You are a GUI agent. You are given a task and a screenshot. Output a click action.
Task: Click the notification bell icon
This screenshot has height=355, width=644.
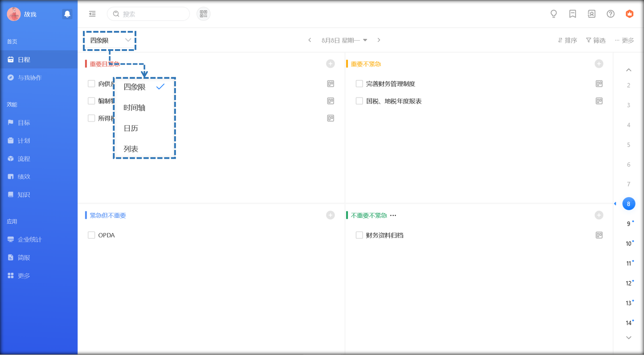[x=67, y=14]
